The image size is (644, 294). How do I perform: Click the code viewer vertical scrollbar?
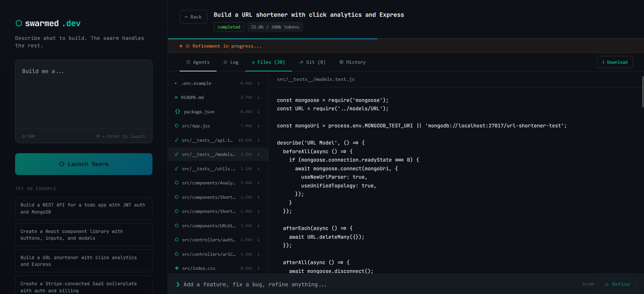(643, 92)
